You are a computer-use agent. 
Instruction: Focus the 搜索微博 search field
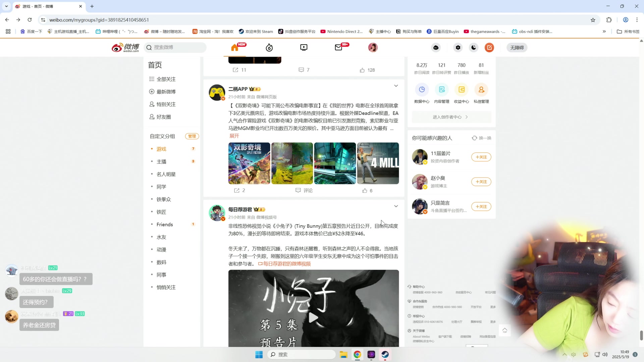pos(175,48)
